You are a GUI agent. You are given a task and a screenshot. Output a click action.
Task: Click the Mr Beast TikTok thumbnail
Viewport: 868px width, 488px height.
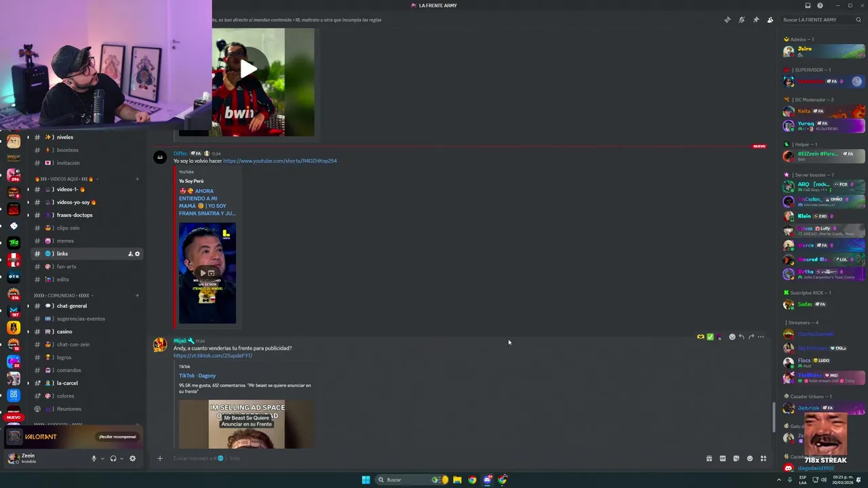[247, 424]
